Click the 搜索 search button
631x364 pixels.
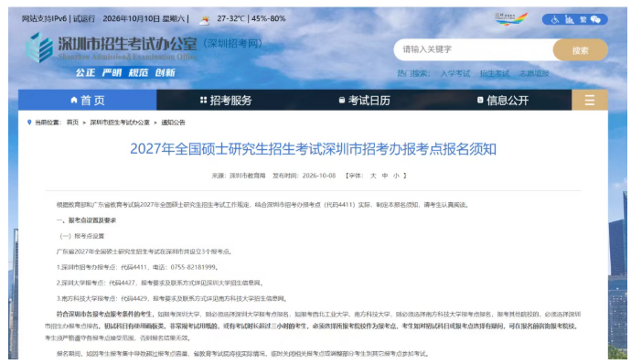click(581, 50)
